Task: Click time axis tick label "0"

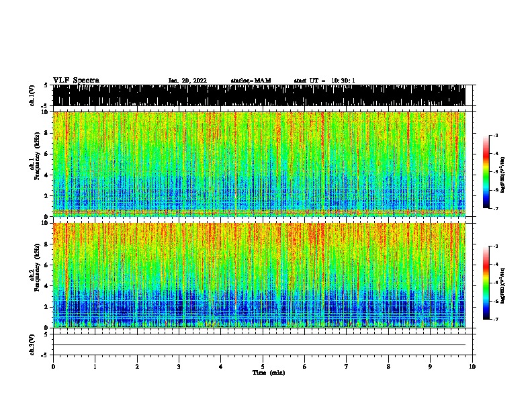Action: [x=53, y=366]
